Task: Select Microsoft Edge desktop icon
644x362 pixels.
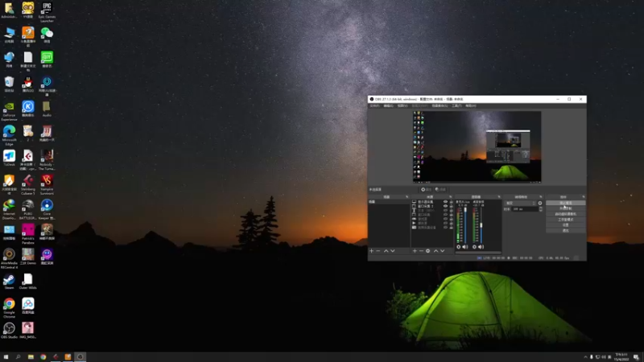Action: click(x=9, y=135)
